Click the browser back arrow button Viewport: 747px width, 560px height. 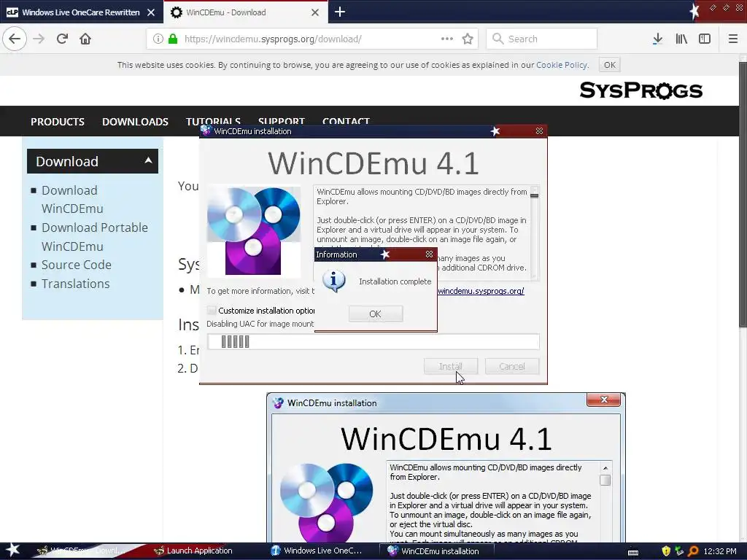(15, 39)
